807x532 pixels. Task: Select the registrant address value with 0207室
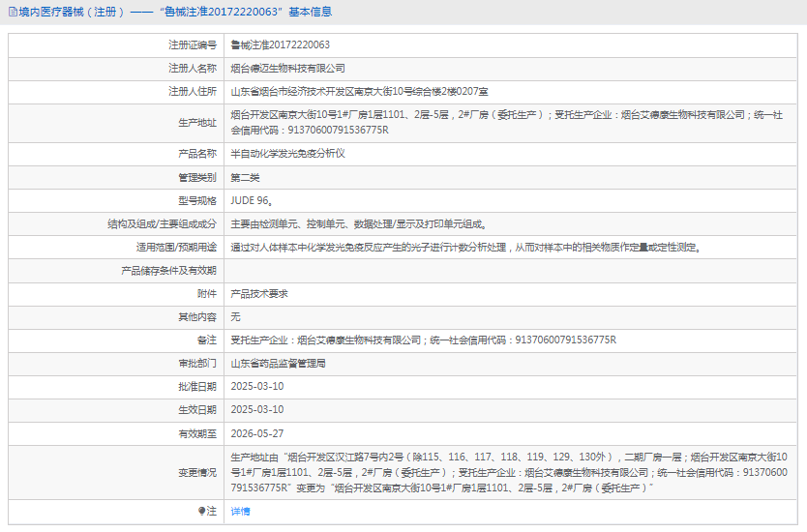pyautogui.click(x=359, y=91)
